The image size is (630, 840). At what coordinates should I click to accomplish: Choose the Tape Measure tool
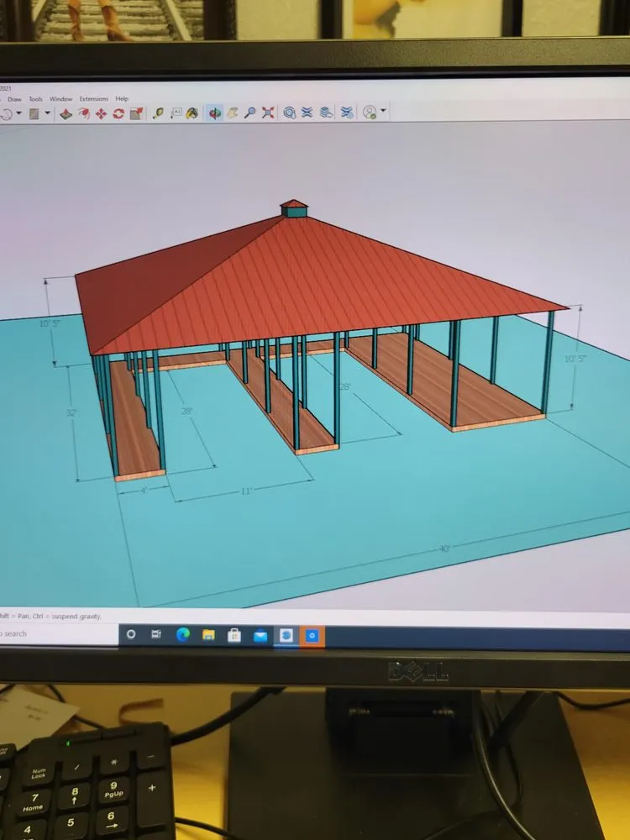click(158, 113)
